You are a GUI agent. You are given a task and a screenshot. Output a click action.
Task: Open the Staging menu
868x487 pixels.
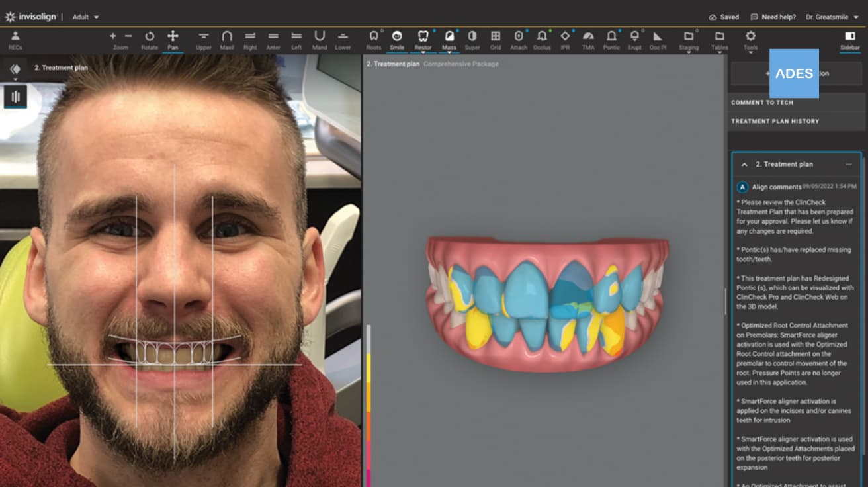tap(689, 40)
